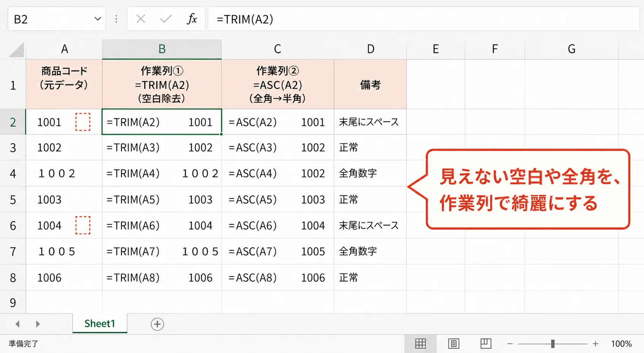Select column F header
The width and height of the screenshot is (644, 353).
(495, 49)
